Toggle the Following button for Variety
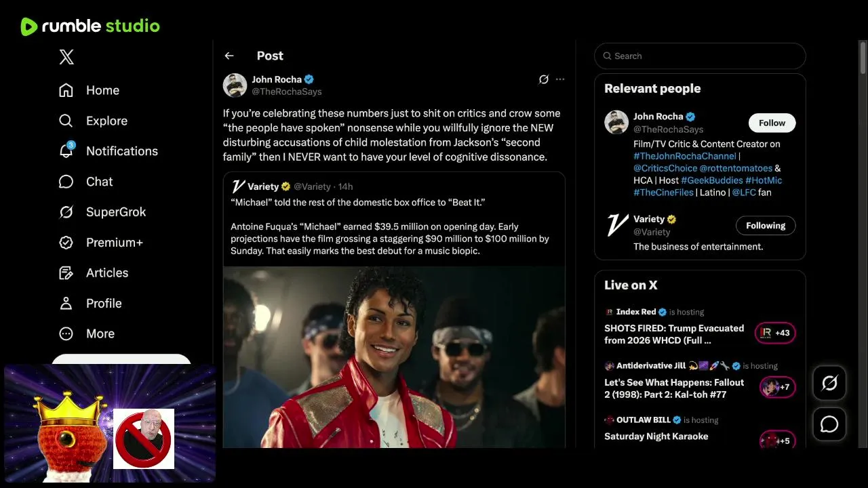 pyautogui.click(x=766, y=226)
